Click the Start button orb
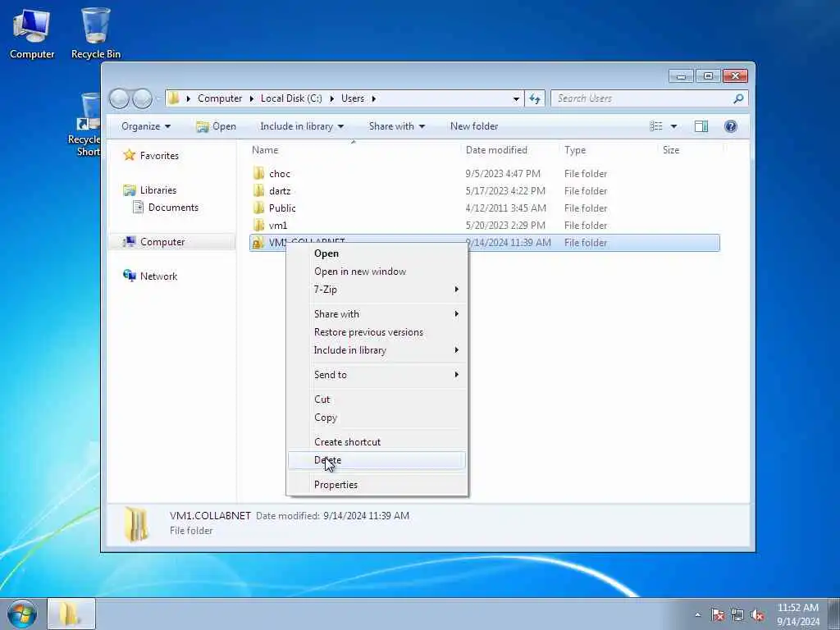The height and width of the screenshot is (630, 840). click(x=22, y=614)
